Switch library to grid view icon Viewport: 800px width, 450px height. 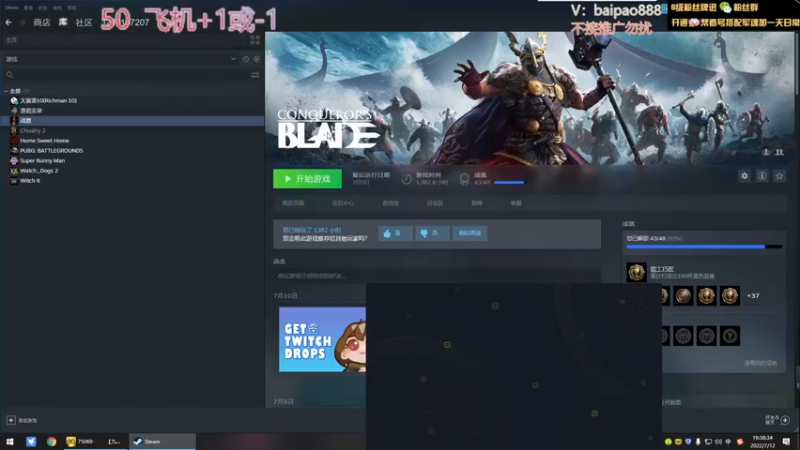[255, 40]
